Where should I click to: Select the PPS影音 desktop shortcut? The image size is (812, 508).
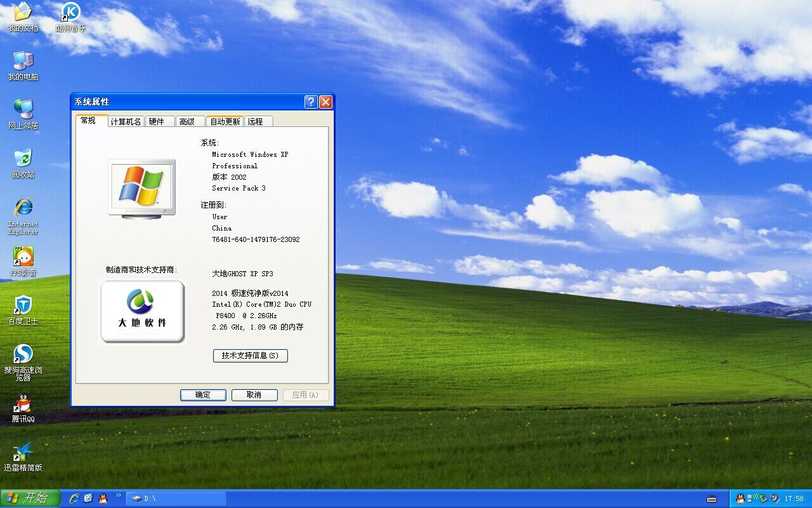[x=23, y=261]
